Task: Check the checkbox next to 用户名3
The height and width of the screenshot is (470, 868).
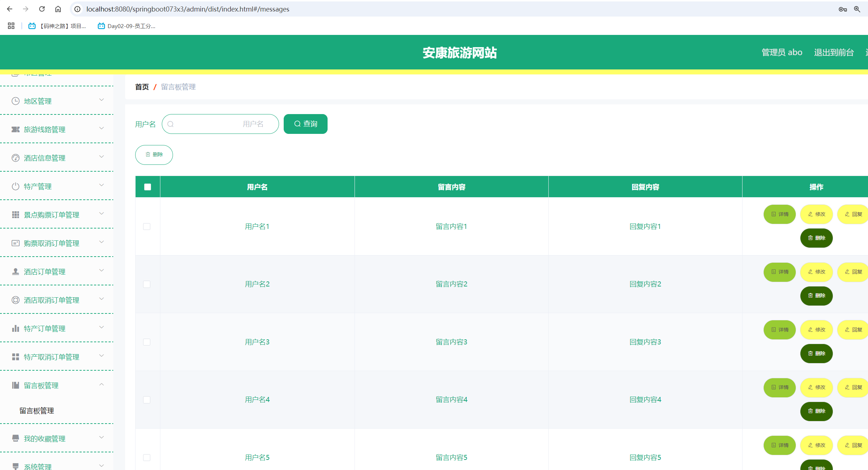Action: 147,342
